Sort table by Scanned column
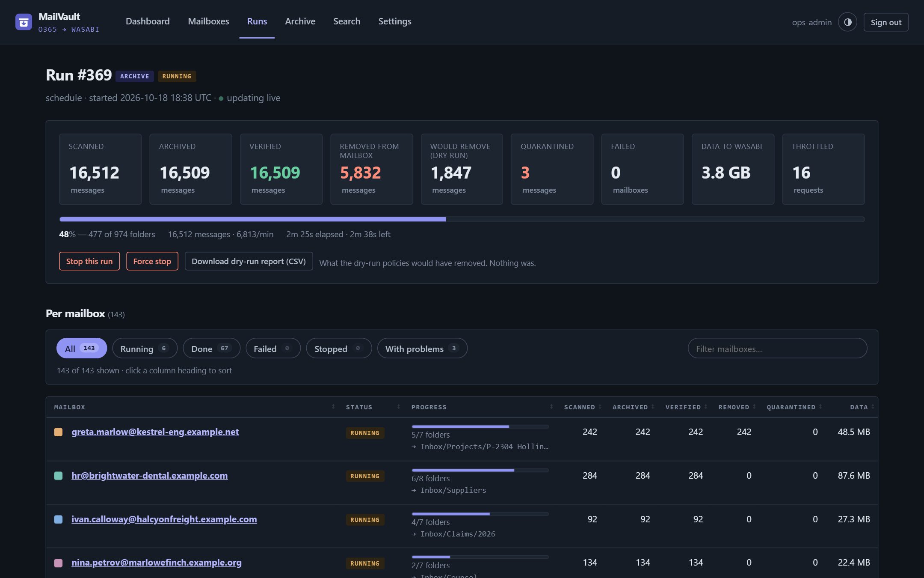Viewport: 924px width, 578px height. [583, 407]
